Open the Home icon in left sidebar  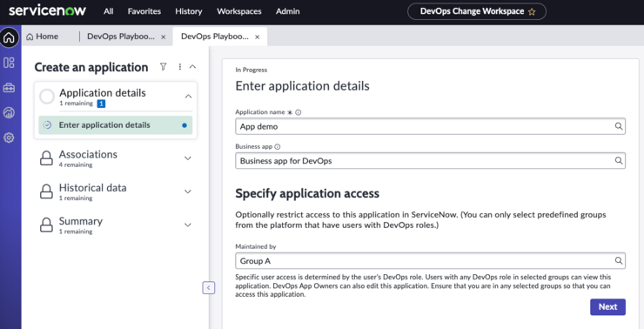[9, 37]
